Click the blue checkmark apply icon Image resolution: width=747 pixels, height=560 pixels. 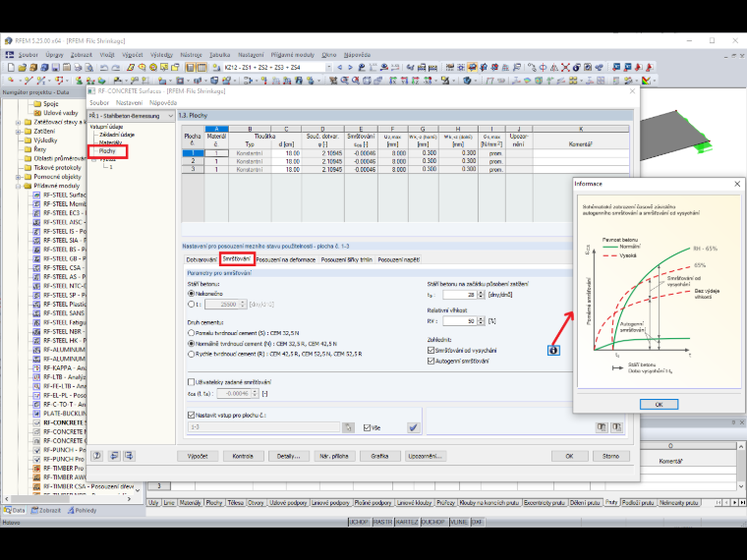point(413,427)
